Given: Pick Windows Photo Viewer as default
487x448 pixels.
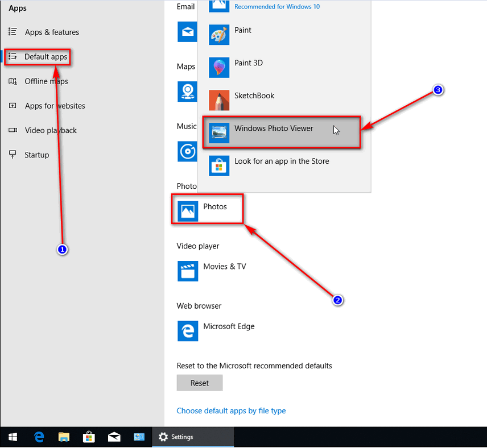Looking at the screenshot, I should 282,133.
